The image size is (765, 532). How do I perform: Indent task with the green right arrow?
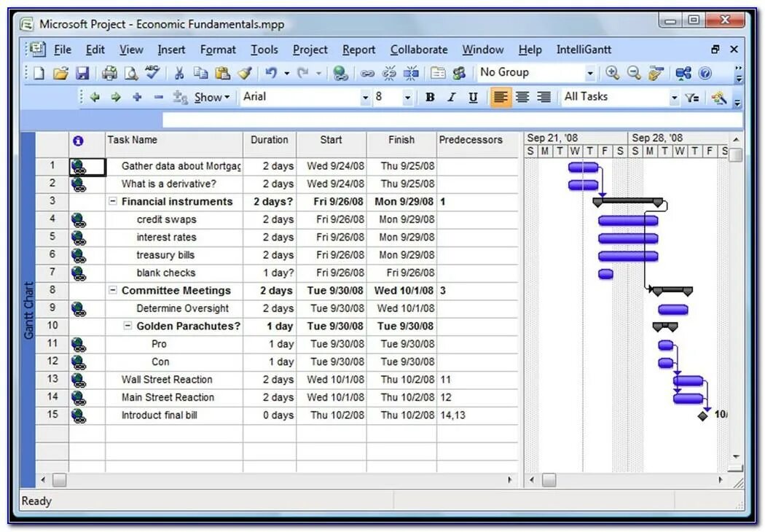[x=116, y=97]
